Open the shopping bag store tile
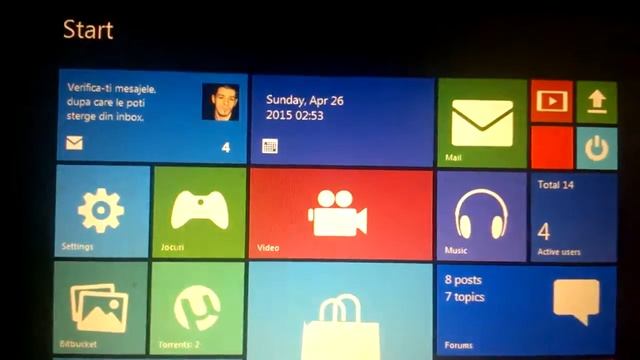640x360 pixels. coord(340,311)
